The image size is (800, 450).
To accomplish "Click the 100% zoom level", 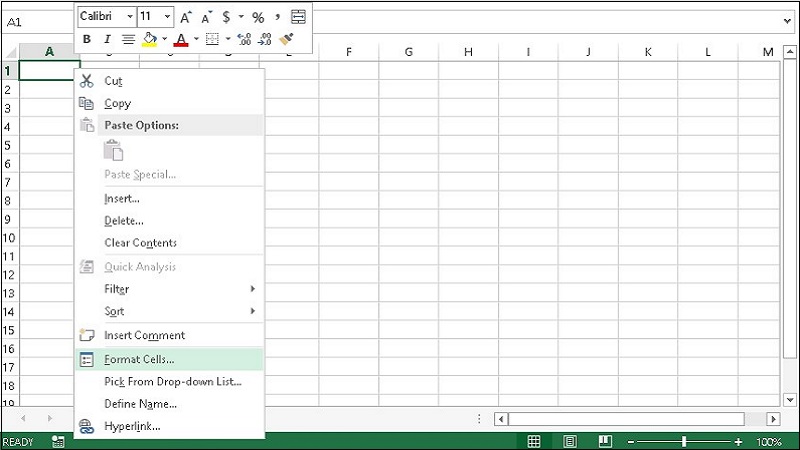I will click(769, 442).
